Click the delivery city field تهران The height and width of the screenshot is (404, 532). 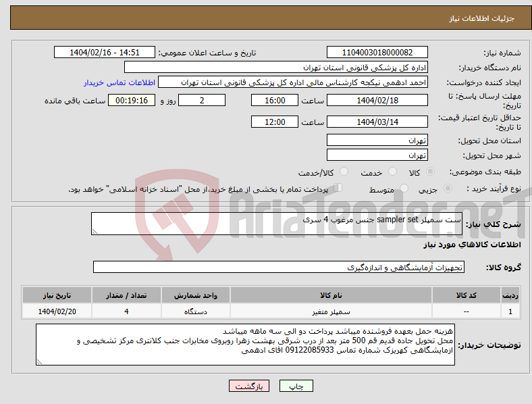tap(377, 155)
